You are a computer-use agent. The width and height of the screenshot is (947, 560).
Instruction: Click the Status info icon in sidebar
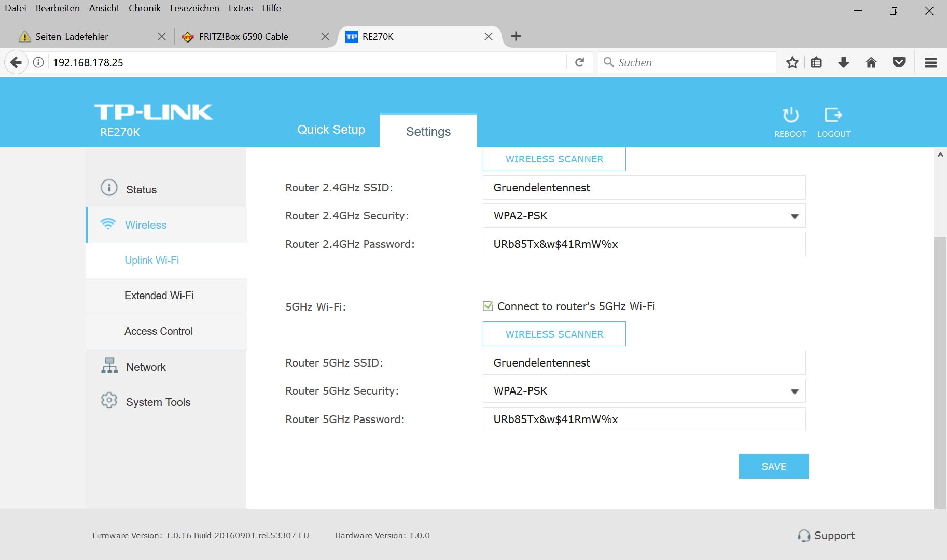pos(109,188)
